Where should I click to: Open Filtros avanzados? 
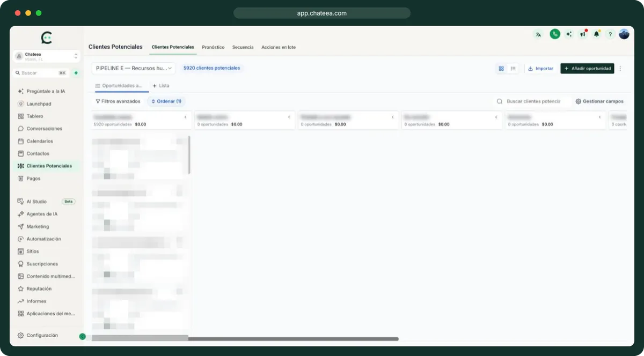tap(118, 101)
